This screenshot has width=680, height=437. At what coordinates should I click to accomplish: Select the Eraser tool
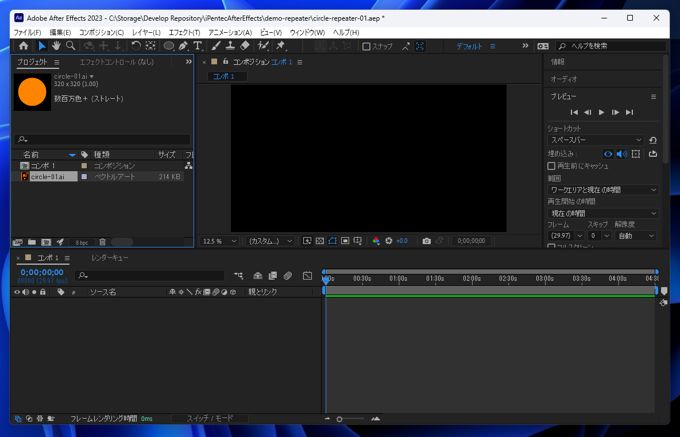[245, 46]
